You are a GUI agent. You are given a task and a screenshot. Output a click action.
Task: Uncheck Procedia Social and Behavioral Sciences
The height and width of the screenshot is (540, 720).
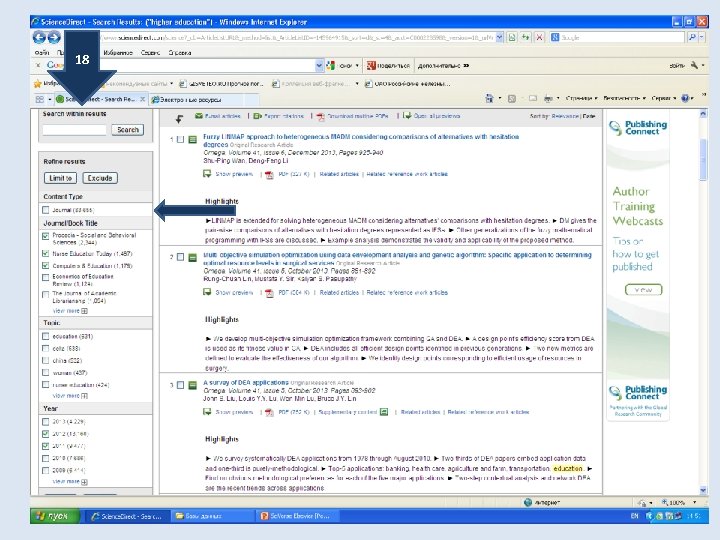tap(45, 236)
